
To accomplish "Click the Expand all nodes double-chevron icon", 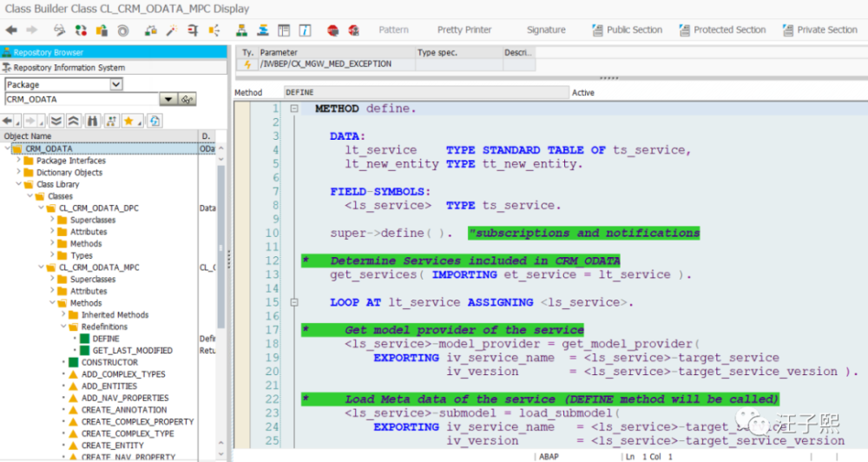I will click(x=56, y=121).
